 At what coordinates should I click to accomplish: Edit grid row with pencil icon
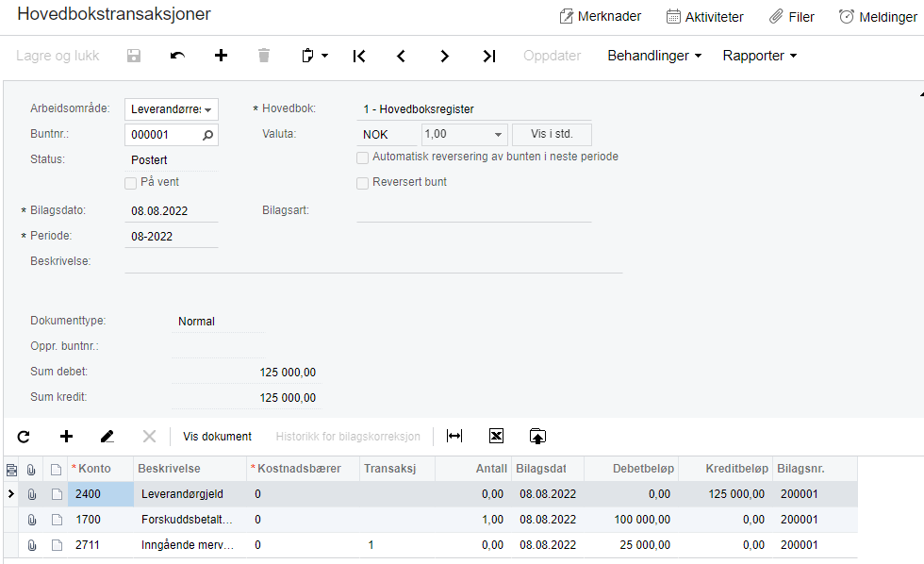click(107, 436)
